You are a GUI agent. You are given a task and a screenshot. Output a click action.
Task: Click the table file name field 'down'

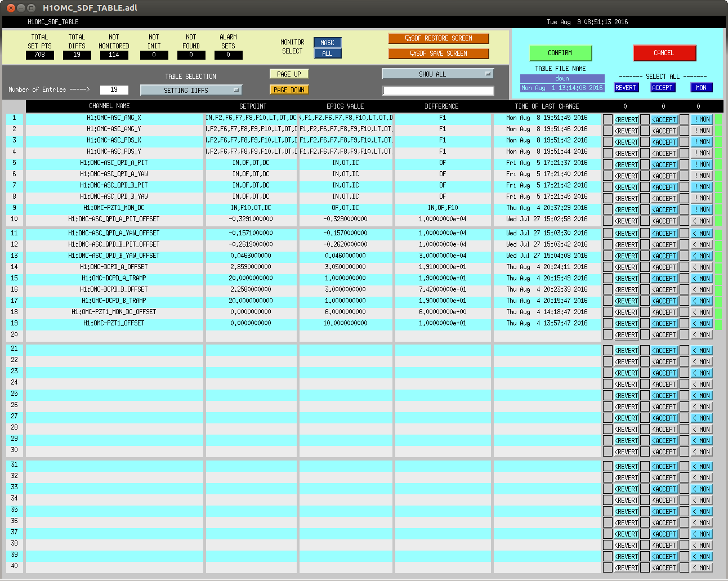click(562, 78)
